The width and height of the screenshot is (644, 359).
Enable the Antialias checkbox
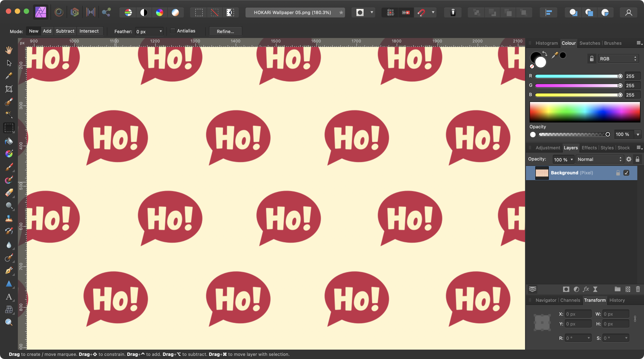[173, 31]
